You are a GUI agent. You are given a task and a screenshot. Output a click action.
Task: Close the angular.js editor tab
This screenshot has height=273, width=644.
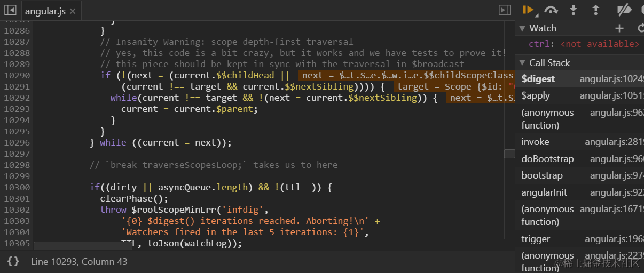[73, 11]
